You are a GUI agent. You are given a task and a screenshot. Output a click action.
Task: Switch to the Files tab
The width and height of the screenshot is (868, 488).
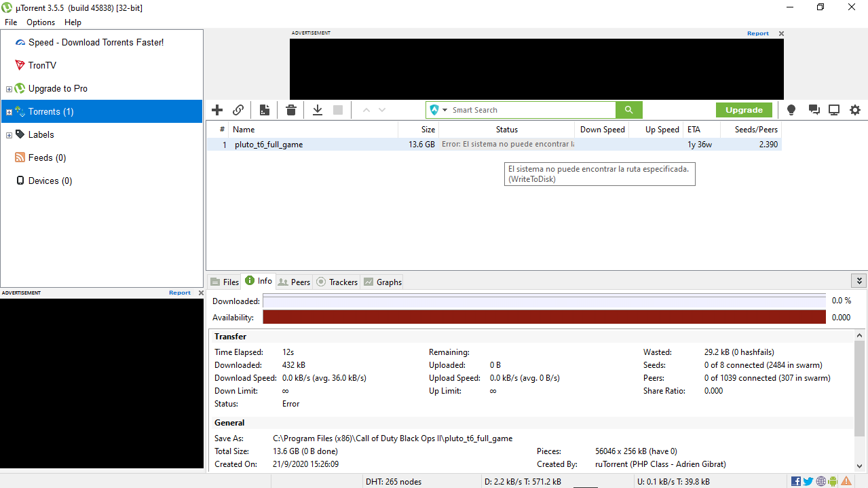click(225, 282)
